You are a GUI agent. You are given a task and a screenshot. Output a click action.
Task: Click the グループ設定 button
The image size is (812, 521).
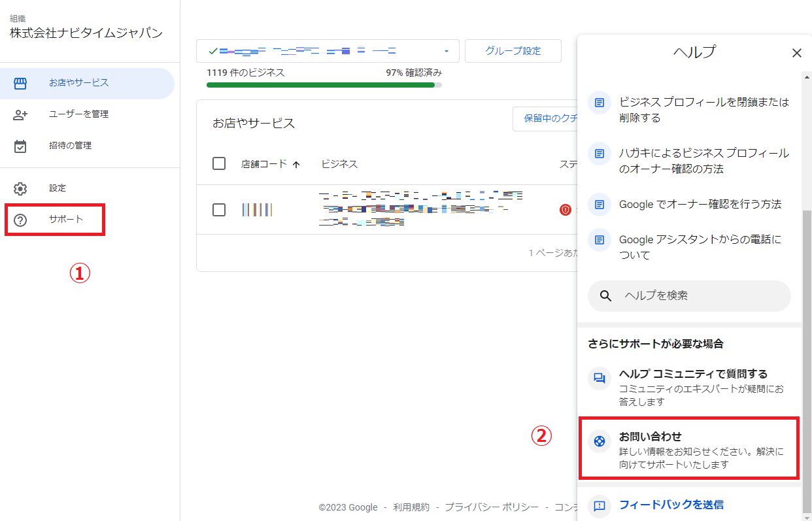513,51
